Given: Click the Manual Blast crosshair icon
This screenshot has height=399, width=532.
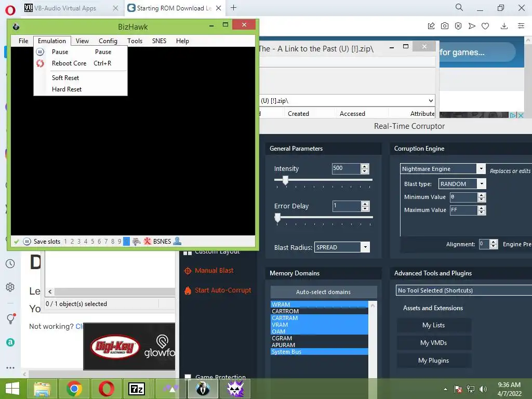Looking at the screenshot, I should click(188, 271).
